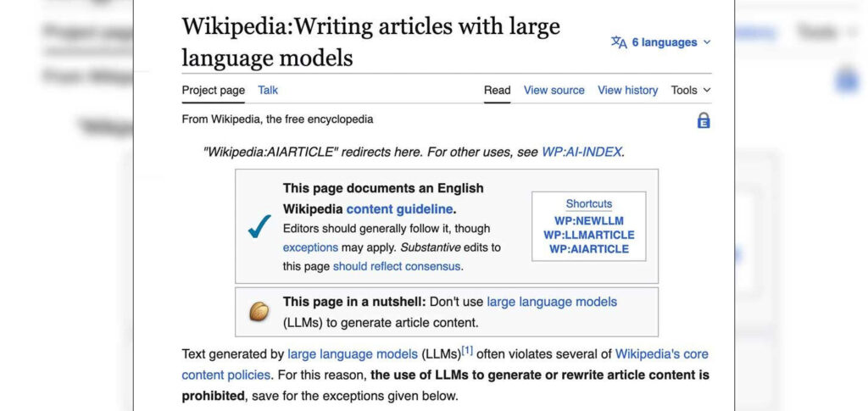Open the should reflect consensus link
The width and height of the screenshot is (868, 411).
(x=397, y=266)
